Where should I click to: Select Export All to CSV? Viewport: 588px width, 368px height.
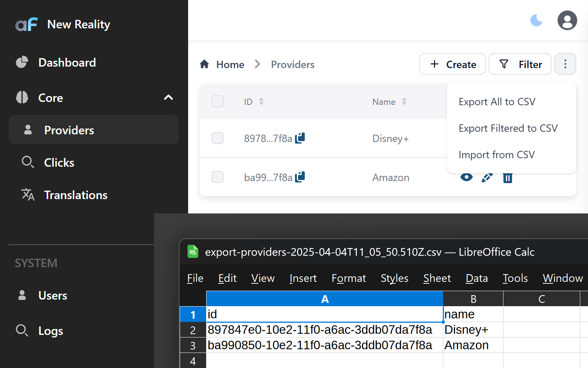(x=497, y=102)
